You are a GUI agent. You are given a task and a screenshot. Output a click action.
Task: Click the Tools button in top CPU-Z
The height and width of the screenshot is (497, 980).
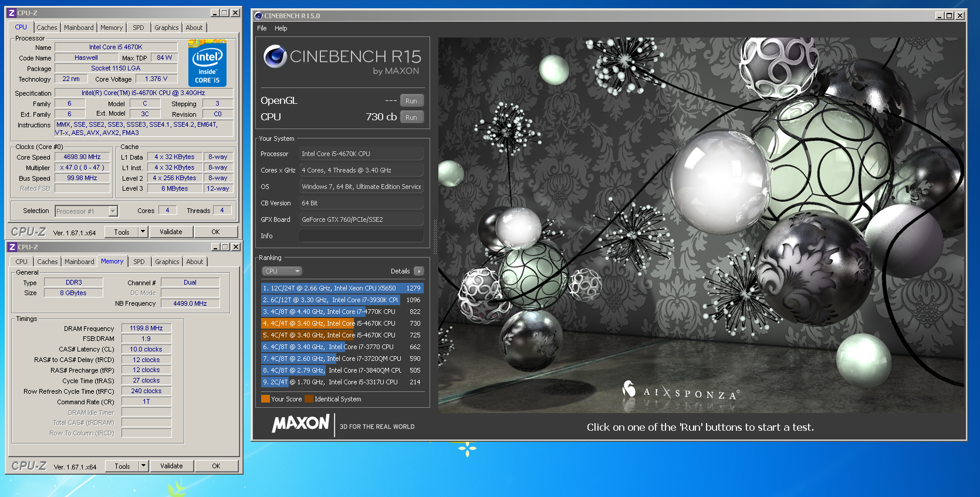click(122, 232)
